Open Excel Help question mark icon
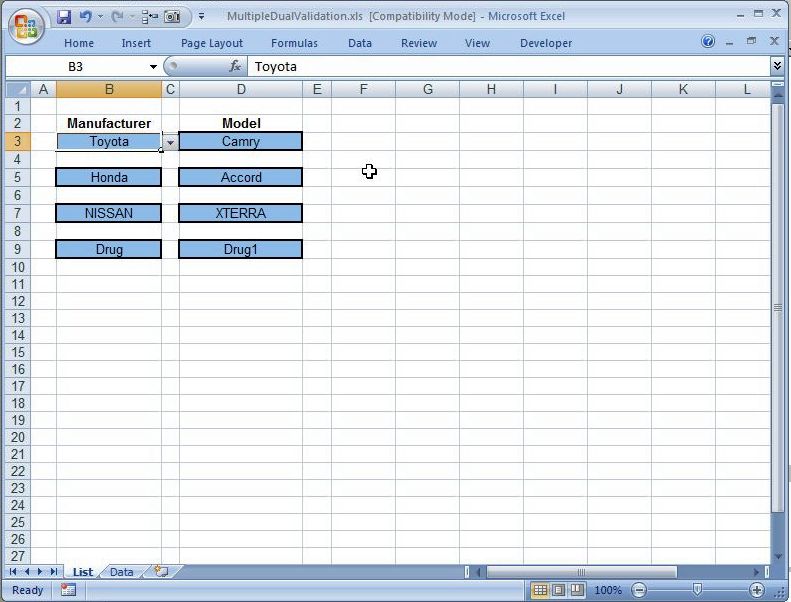The height and width of the screenshot is (602, 791). [x=708, y=42]
